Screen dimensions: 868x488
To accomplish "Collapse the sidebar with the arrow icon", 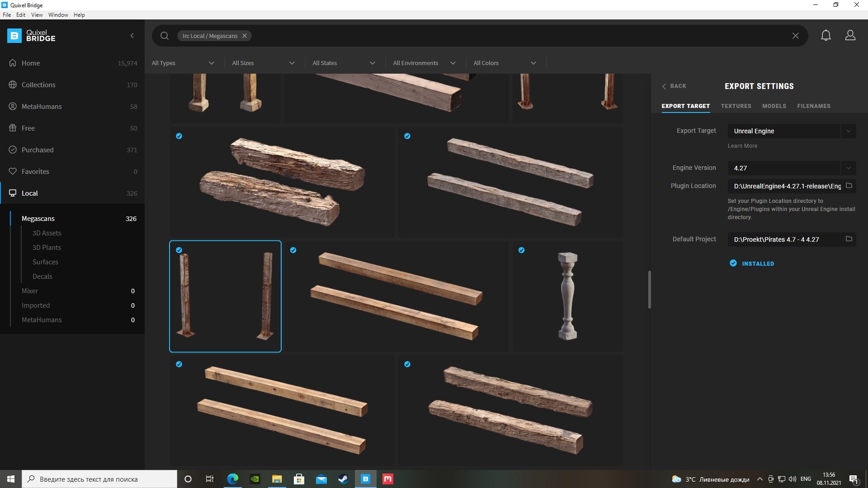I will pos(132,36).
